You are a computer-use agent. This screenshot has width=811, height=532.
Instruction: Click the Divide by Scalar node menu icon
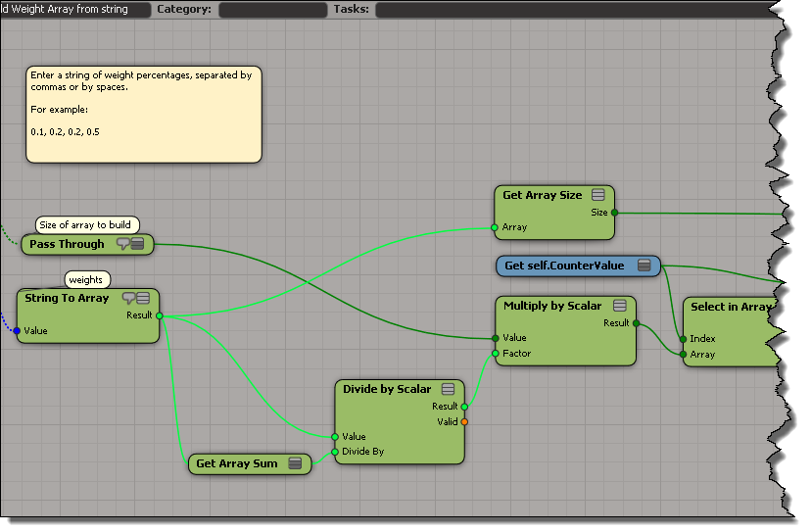click(x=448, y=389)
